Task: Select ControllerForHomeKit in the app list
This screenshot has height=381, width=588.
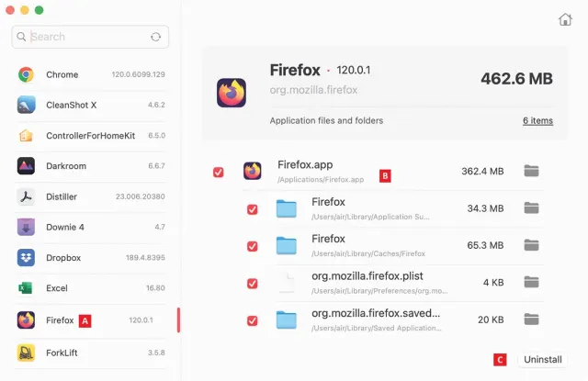Action: [91, 136]
